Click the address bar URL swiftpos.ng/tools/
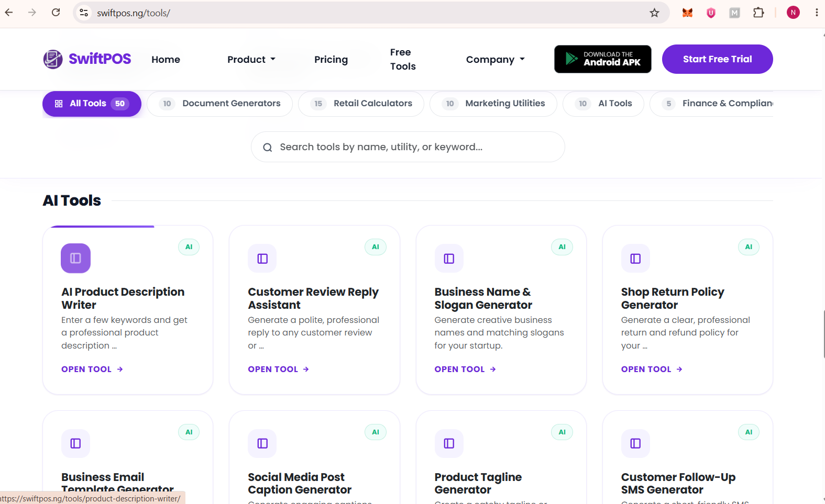The image size is (825, 504). (x=134, y=13)
